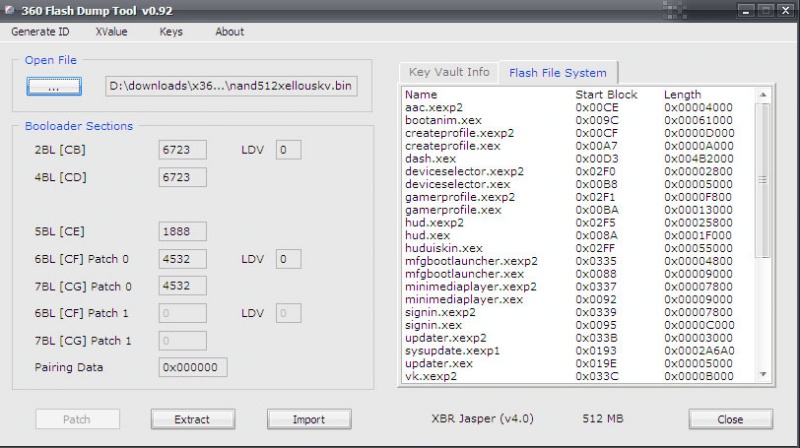This screenshot has height=448, width=800.
Task: Select the minimediaplayer.xexp2 row
Action: [x=578, y=287]
